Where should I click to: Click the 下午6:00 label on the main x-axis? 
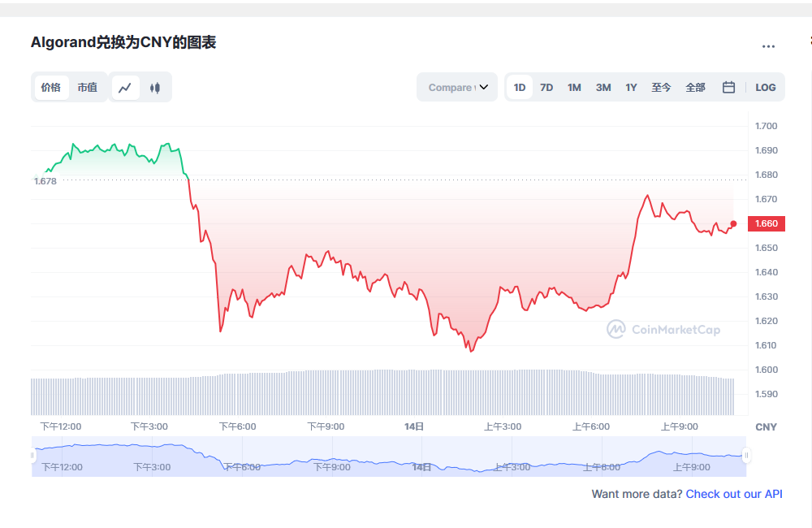click(x=238, y=426)
